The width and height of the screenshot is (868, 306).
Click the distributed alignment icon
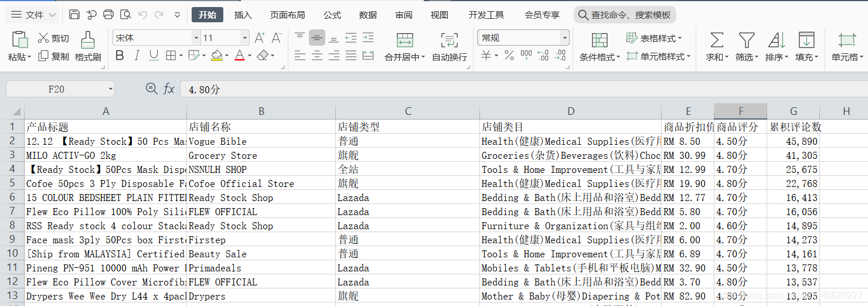(368, 56)
